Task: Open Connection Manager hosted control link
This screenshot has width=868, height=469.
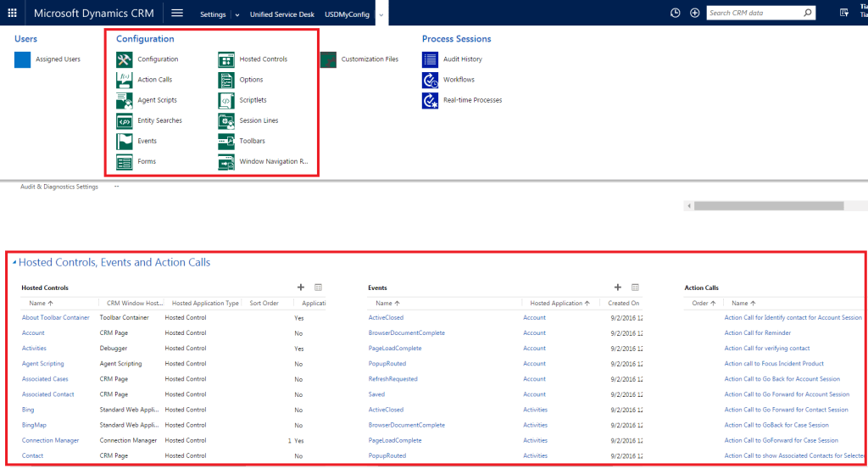Action: [50, 441]
